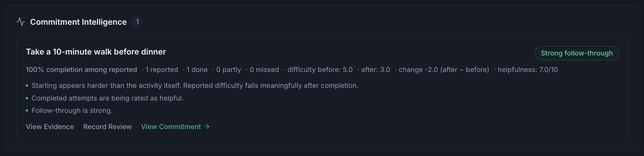Click the activity pulse icon beside Commitment Intelligence
This screenshot has width=644, height=156.
tap(21, 22)
